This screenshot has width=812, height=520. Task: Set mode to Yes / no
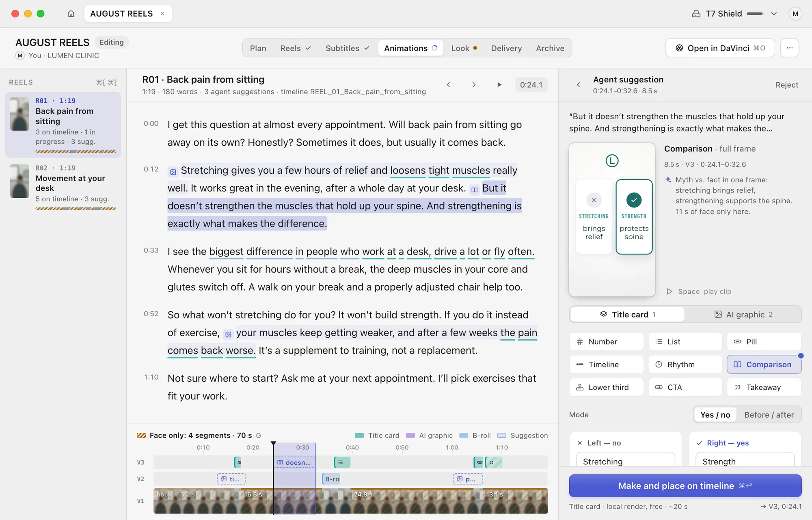pyautogui.click(x=715, y=415)
